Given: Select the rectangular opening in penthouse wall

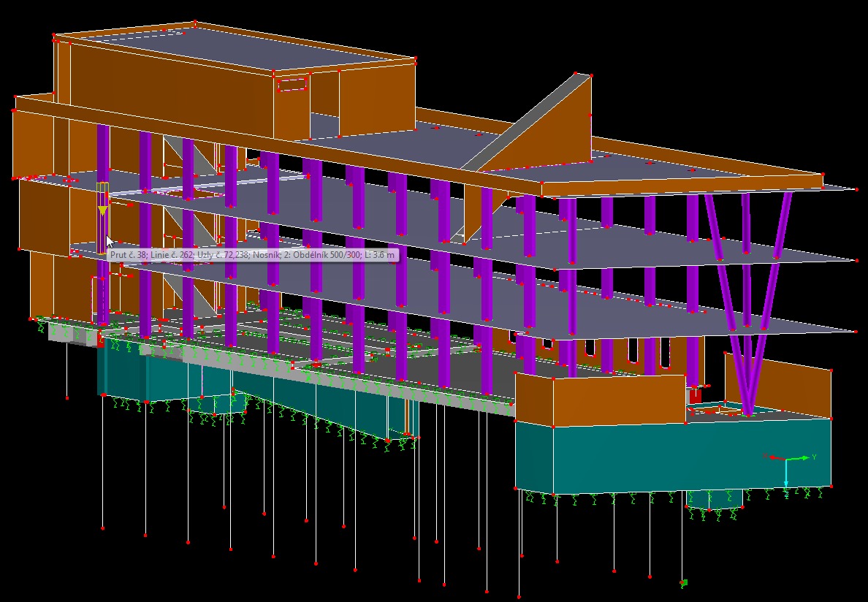Looking at the screenshot, I should [292, 85].
